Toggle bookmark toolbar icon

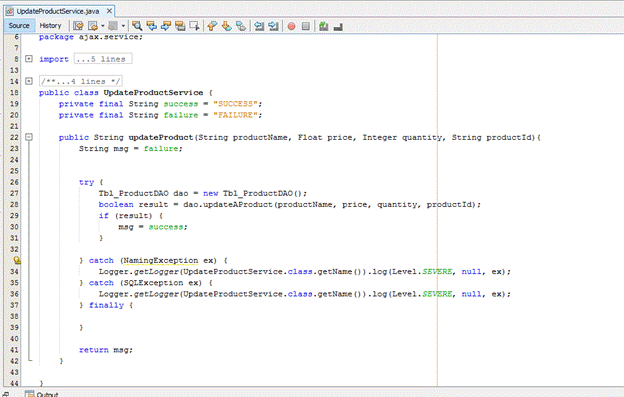[x=241, y=26]
